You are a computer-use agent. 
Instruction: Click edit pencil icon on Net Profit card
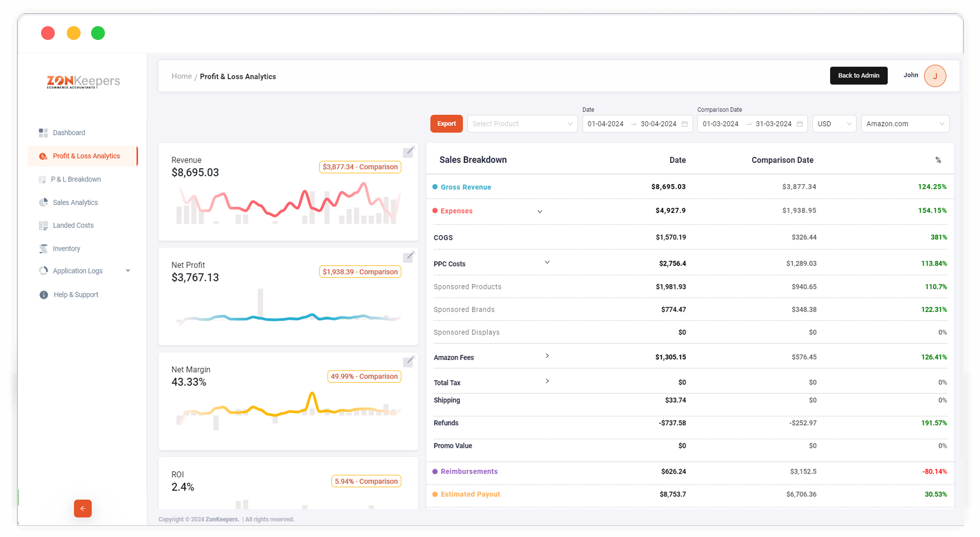tap(409, 257)
